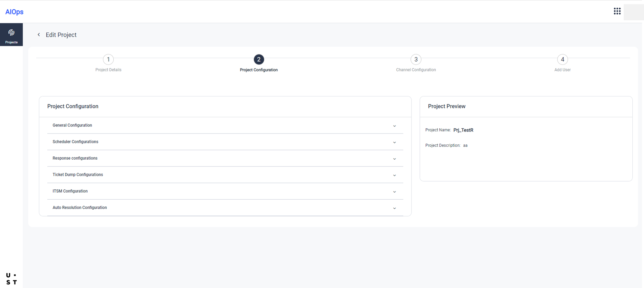Expand ITSM Configuration chevron
Viewport: 644px width, 288px height.
[x=394, y=192]
